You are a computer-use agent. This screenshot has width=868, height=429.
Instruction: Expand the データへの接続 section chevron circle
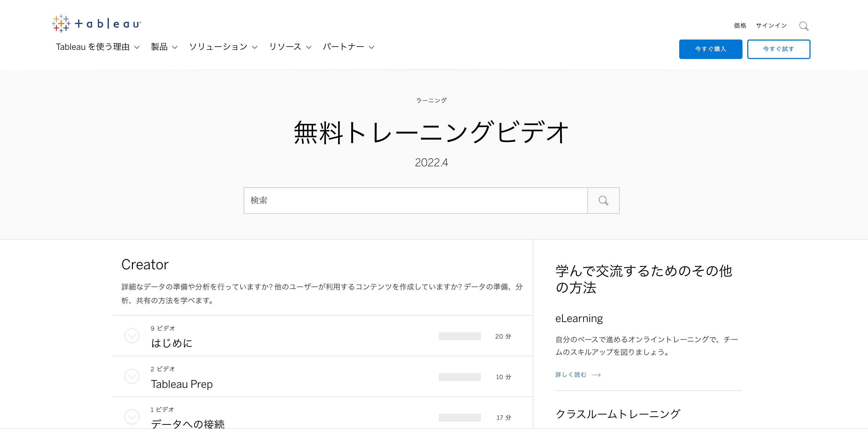coord(132,417)
